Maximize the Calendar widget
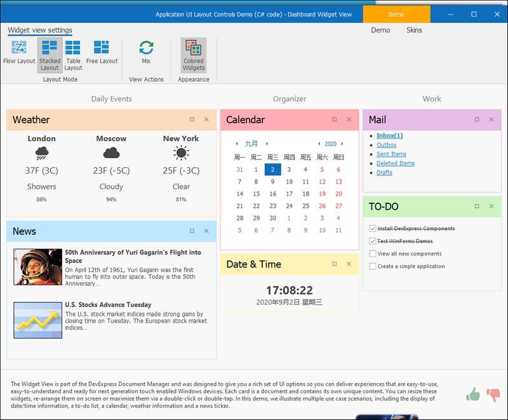The height and width of the screenshot is (420, 508). (333, 119)
